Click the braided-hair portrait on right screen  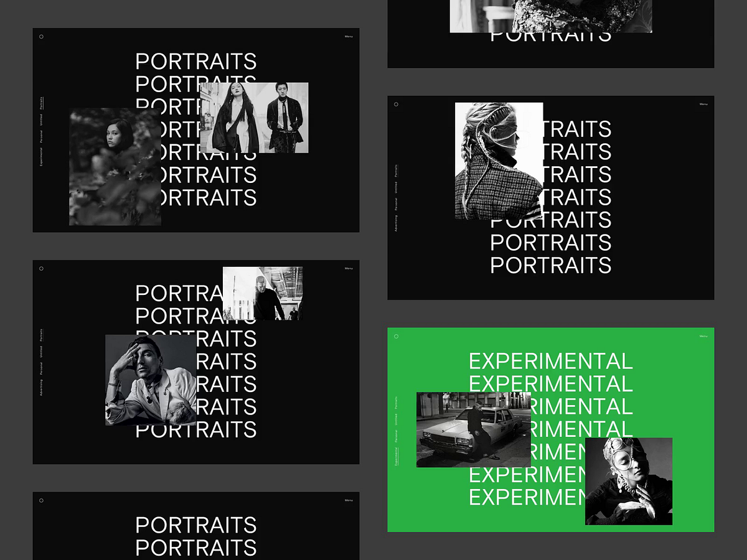(498, 162)
